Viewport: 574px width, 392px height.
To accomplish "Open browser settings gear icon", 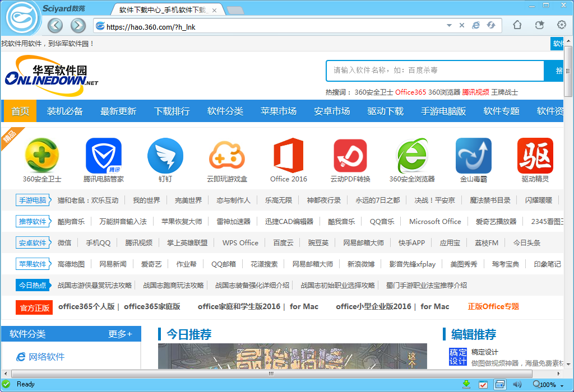I will point(561,25).
